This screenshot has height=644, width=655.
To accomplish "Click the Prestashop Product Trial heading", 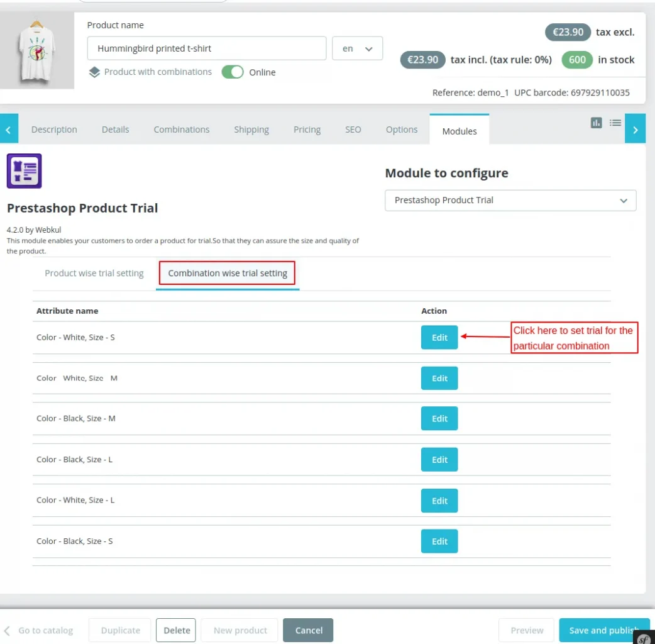I will pos(82,208).
